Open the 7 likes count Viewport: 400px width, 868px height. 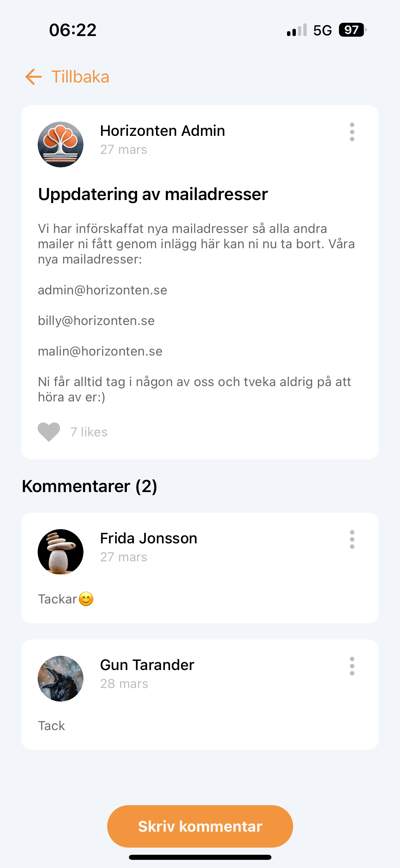[x=89, y=432]
